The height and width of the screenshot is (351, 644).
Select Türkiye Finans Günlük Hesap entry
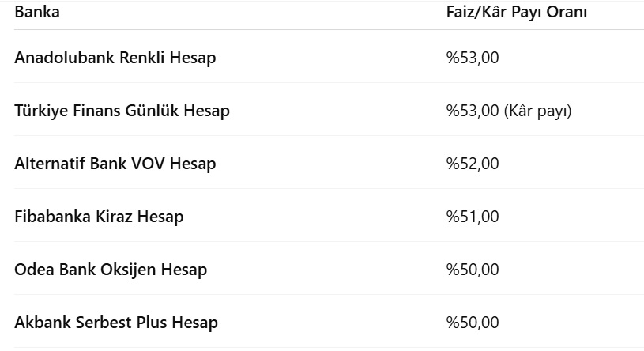122,111
